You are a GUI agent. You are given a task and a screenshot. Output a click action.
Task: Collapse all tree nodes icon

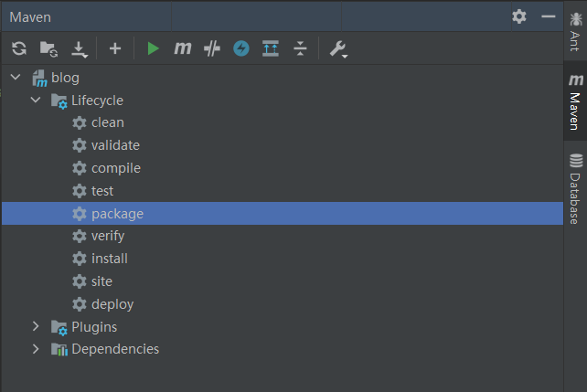coord(300,48)
